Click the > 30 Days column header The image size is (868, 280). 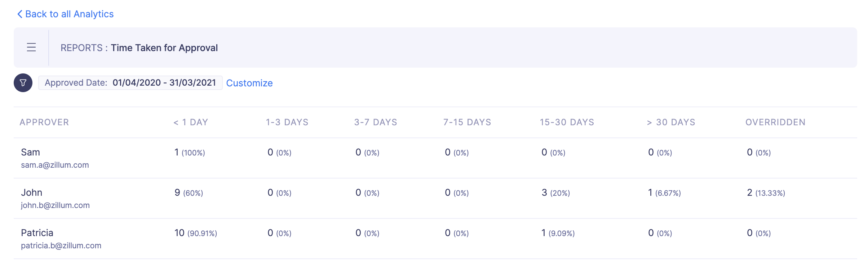(x=671, y=122)
